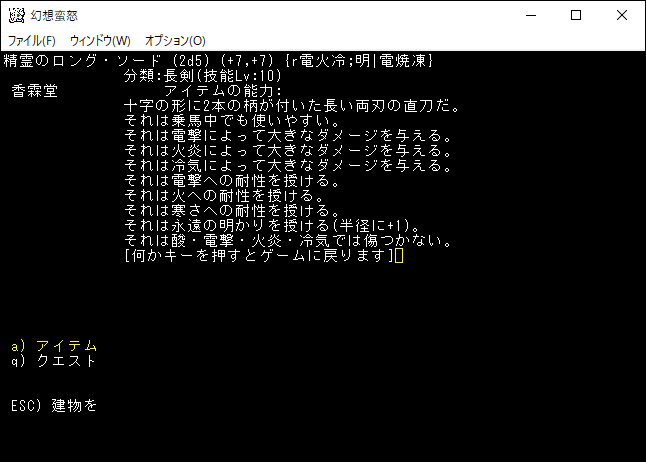Click the 分類:長剣(技能Lv:10) line
Viewport: 646px width, 462px height.
click(x=203, y=76)
